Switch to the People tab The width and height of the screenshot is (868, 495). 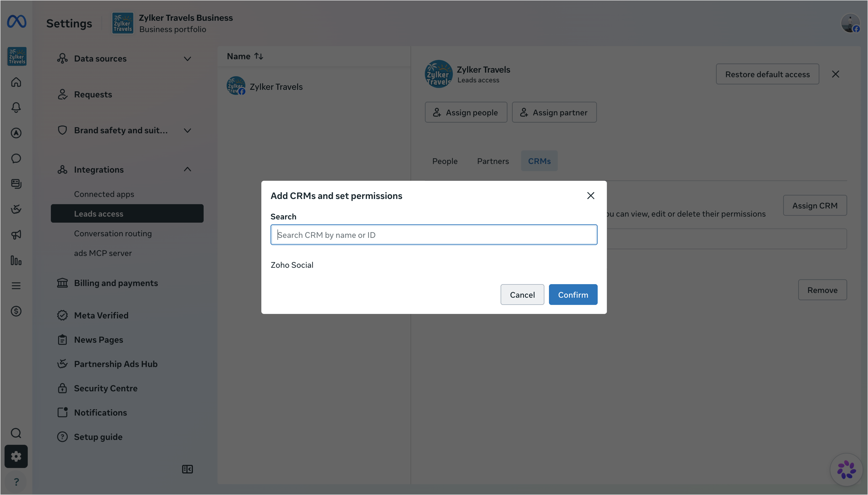coord(445,161)
